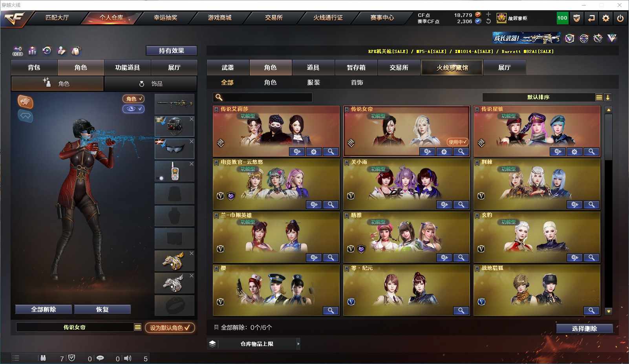Image resolution: width=629 pixels, height=364 pixels.
Task: Open the settings gear in the top bar
Action: (x=606, y=18)
